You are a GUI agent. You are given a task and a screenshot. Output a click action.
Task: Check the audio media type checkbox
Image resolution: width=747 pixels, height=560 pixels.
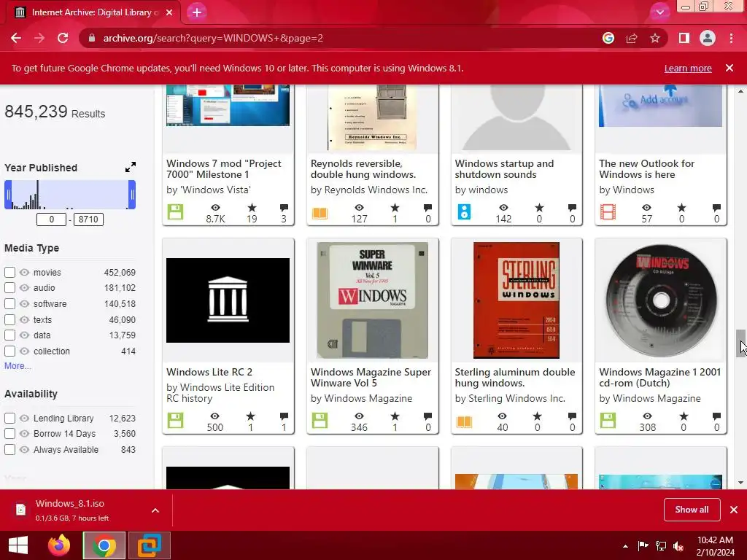9,287
